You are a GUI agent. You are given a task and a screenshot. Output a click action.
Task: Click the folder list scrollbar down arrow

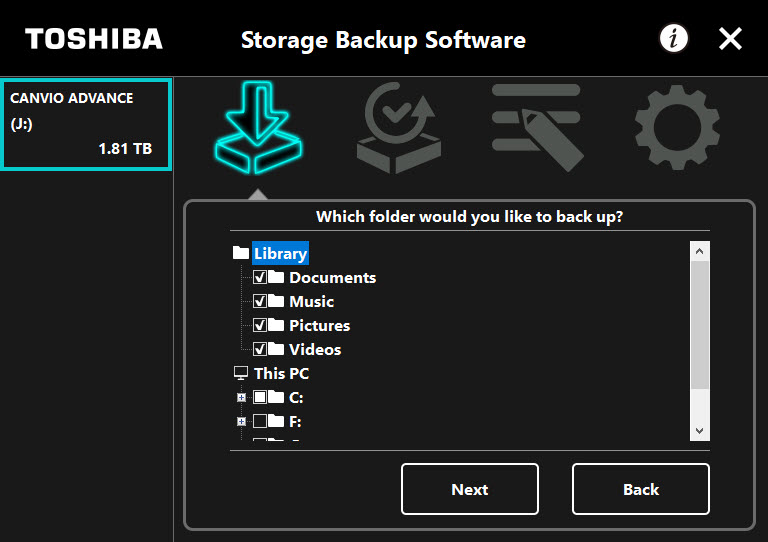699,431
